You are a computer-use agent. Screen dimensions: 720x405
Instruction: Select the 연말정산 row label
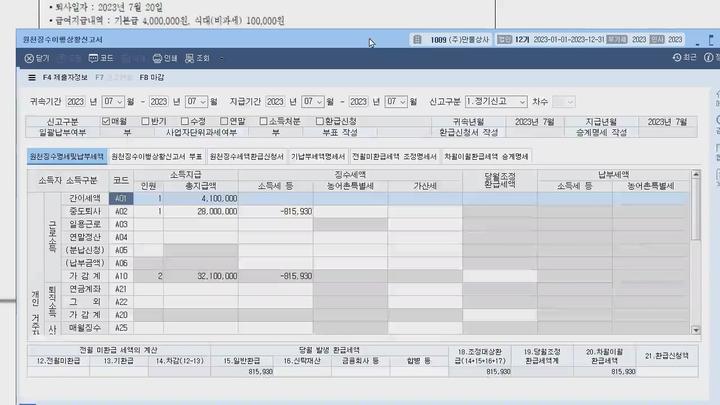click(x=85, y=237)
